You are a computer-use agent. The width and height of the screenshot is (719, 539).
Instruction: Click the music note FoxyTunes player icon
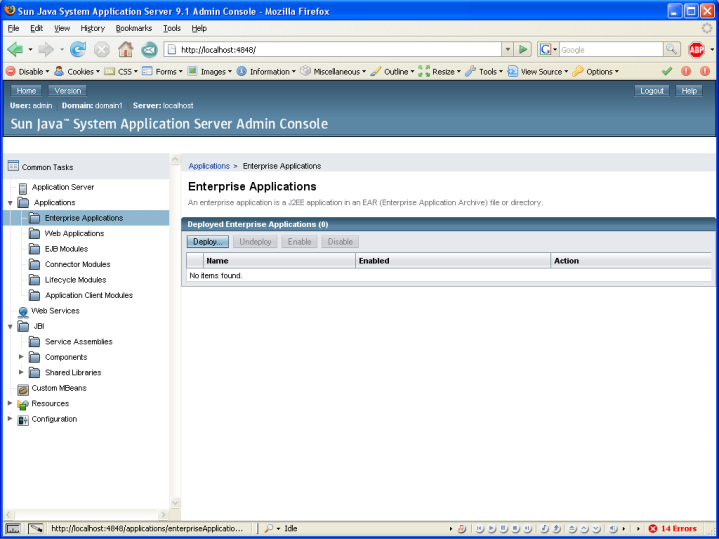(x=461, y=528)
